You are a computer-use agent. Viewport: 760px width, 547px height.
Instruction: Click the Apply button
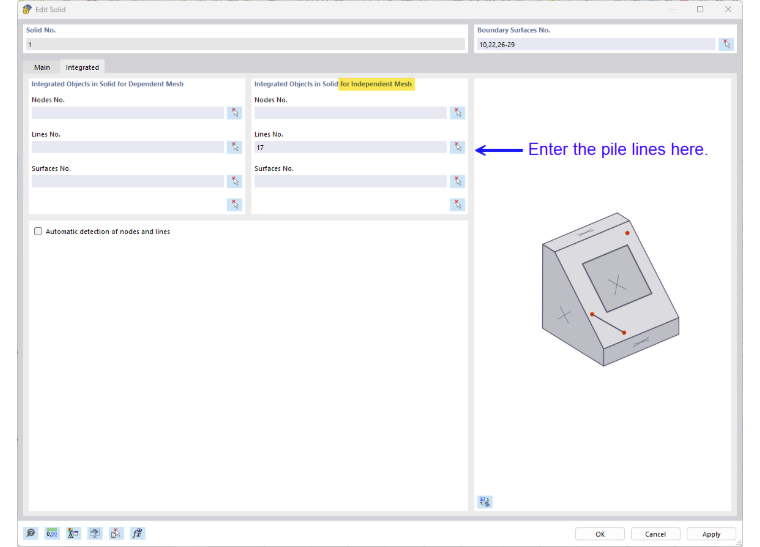[x=711, y=534]
